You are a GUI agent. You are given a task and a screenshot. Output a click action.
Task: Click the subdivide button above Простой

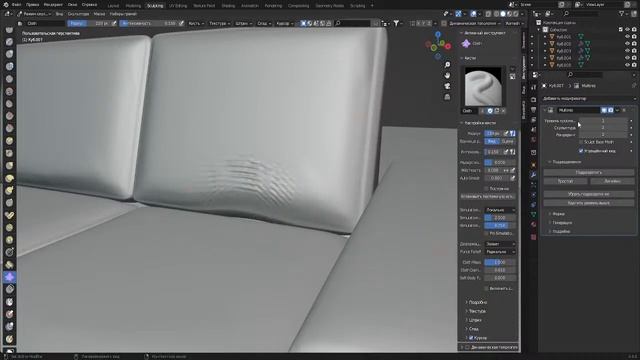(x=589, y=172)
